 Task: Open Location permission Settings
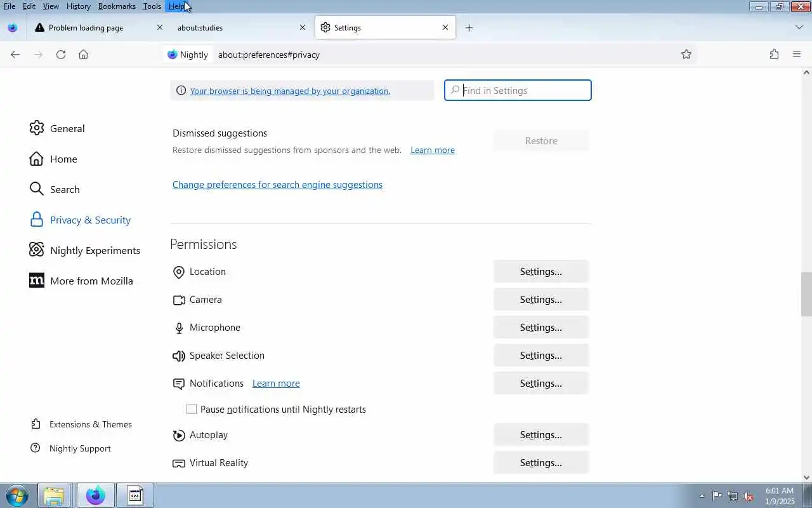[541, 272]
